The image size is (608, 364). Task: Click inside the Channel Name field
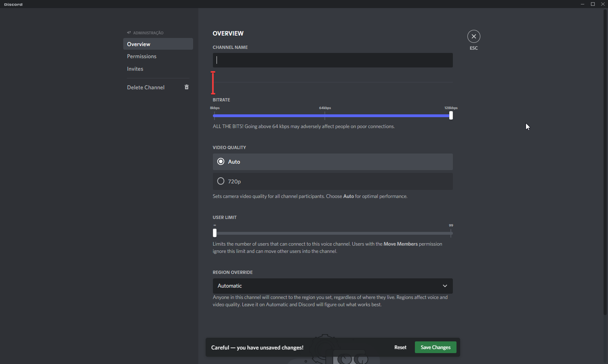coord(332,60)
